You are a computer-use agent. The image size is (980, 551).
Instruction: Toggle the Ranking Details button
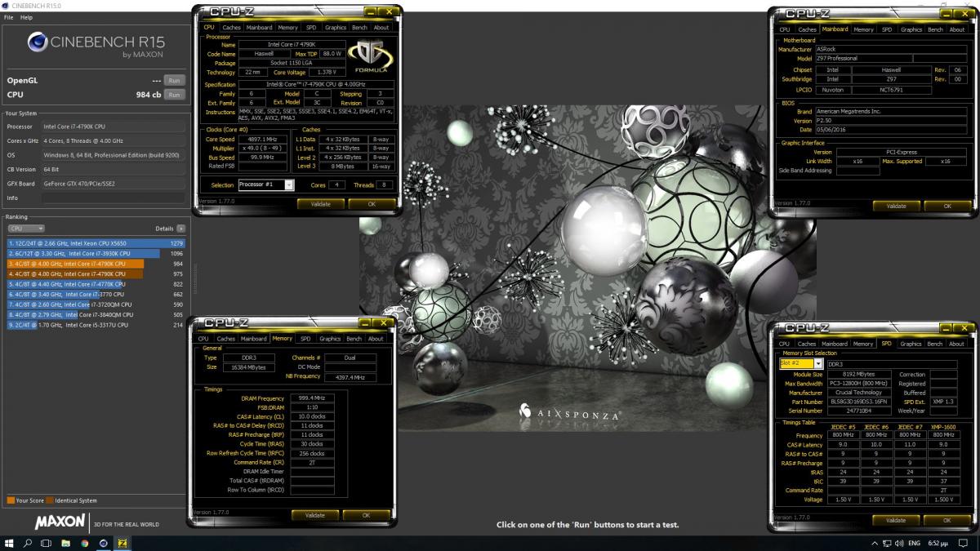tap(180, 229)
